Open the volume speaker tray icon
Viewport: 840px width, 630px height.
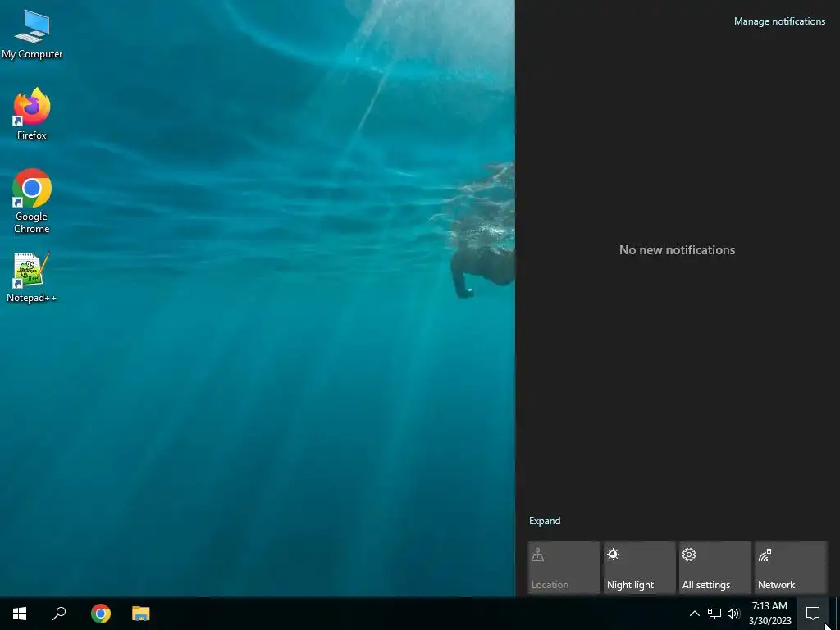[x=733, y=614]
